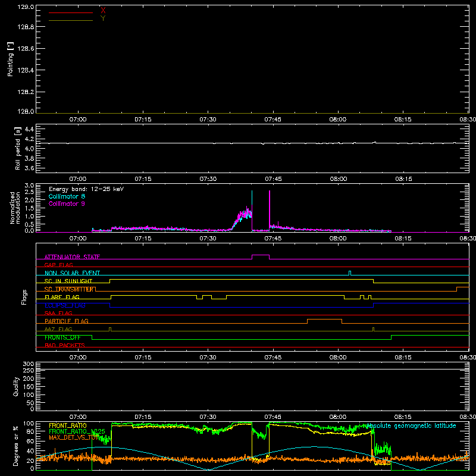Click the vertical "Flags" axis title
Screen dimensions: 476x476
(24, 297)
